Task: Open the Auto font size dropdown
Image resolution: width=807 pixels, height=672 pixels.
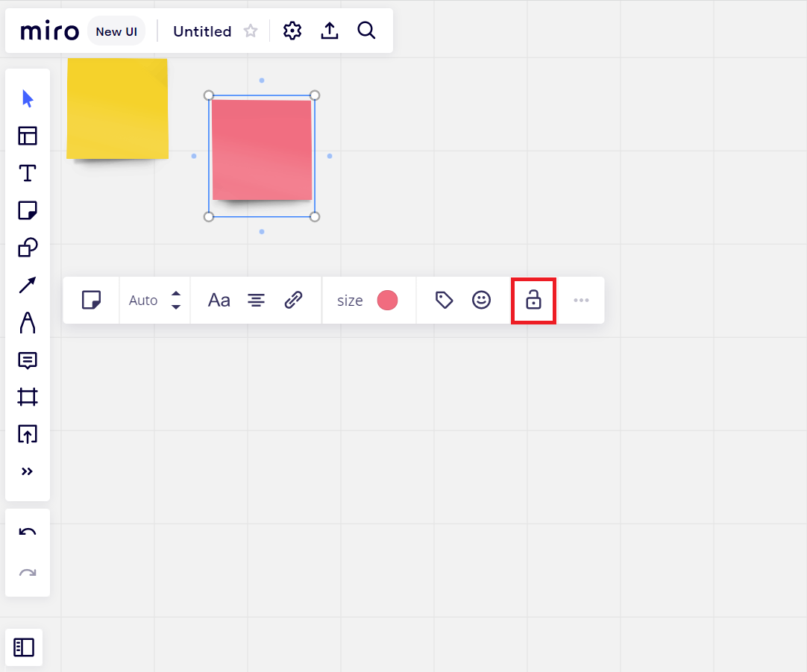Action: point(154,301)
